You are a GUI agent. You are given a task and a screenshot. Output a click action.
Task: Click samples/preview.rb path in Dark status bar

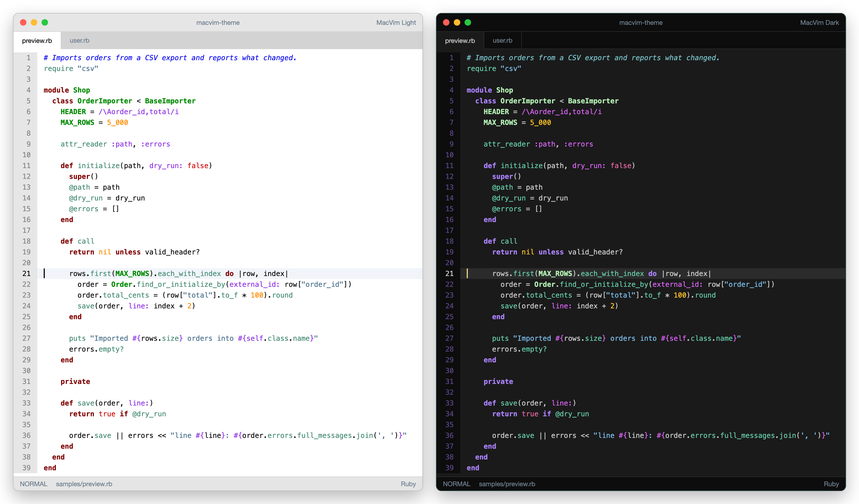point(507,484)
